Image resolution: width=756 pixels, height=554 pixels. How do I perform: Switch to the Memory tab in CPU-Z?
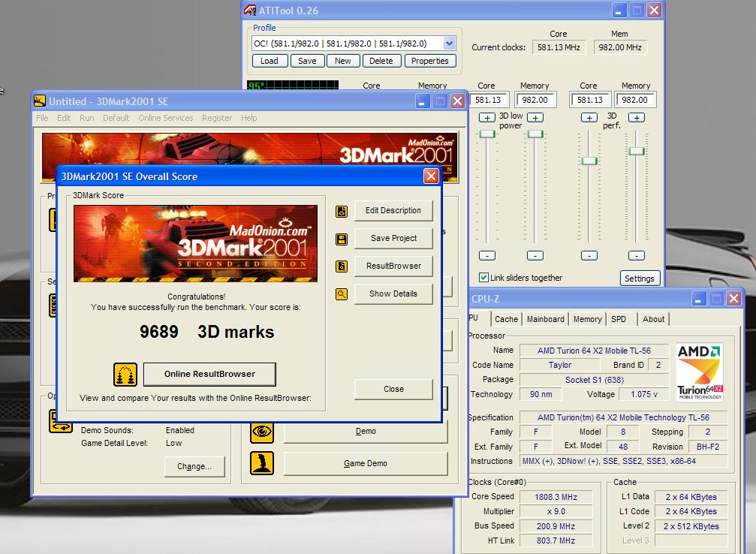click(587, 319)
